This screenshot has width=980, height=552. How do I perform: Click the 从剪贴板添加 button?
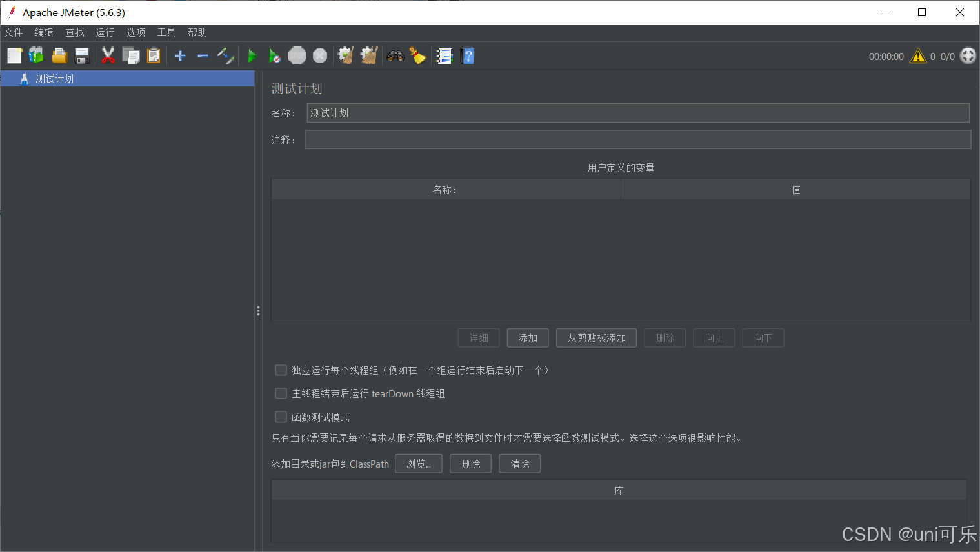(x=597, y=338)
